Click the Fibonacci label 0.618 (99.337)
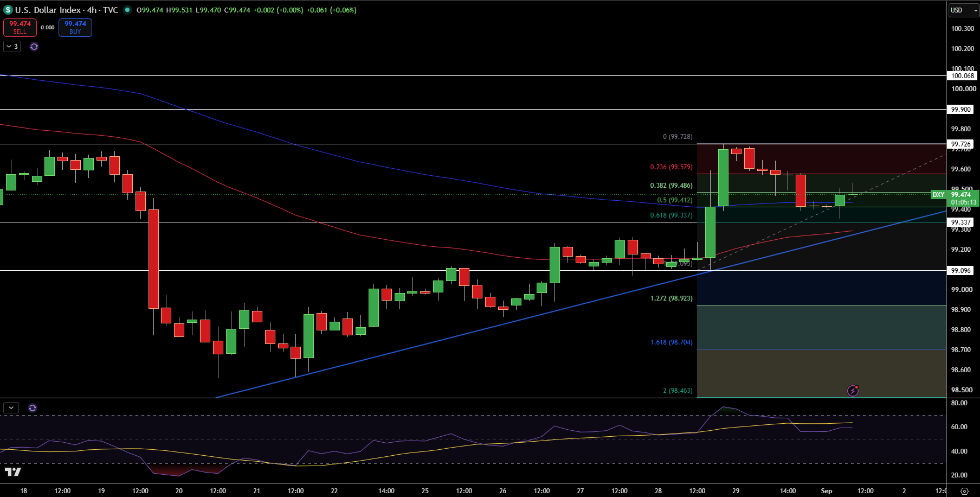This screenshot has height=497, width=980. (671, 215)
